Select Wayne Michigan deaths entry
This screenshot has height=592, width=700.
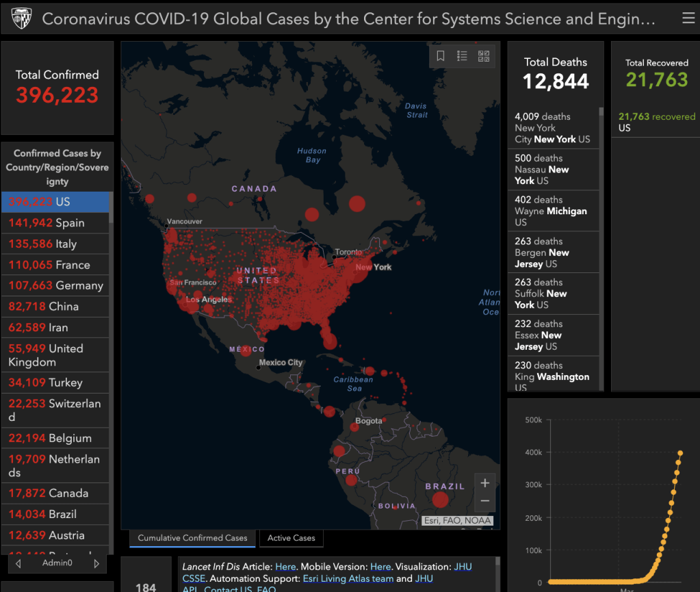553,211
